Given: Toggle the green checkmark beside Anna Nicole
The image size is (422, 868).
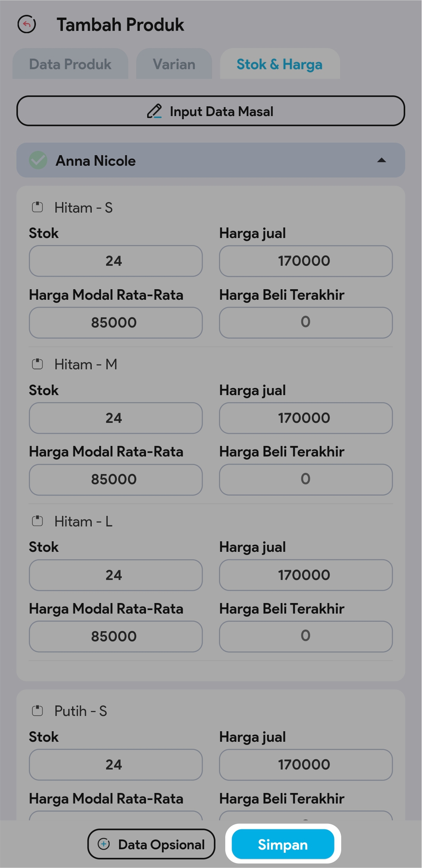Looking at the screenshot, I should click(x=38, y=160).
